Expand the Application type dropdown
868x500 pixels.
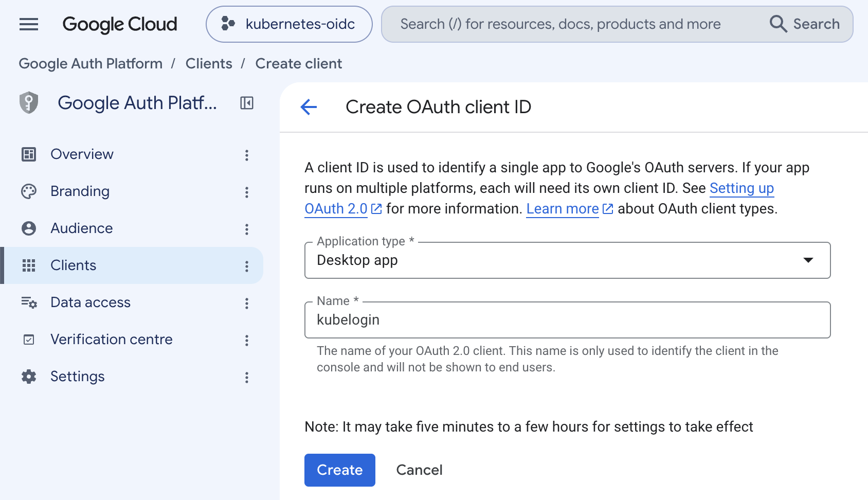(568, 260)
